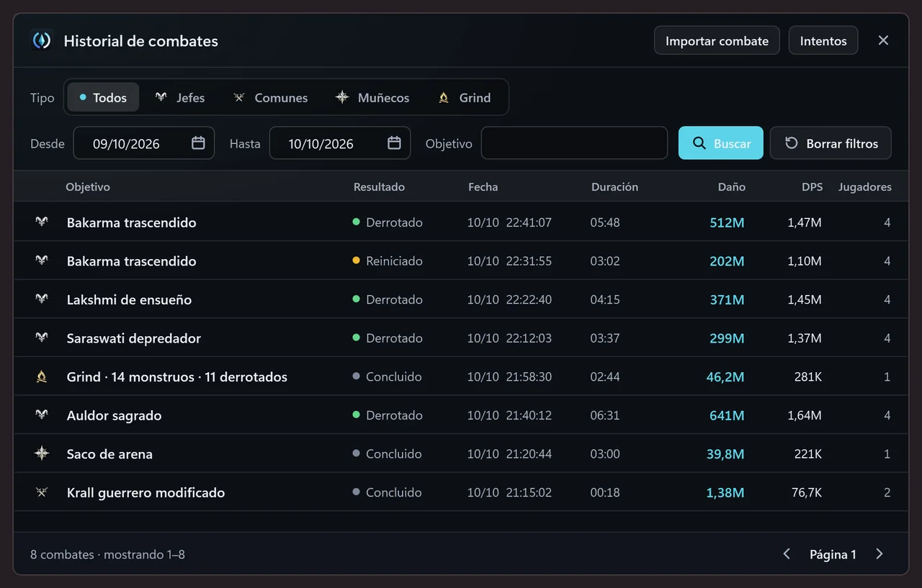The height and width of the screenshot is (588, 922).
Task: Click the 76,7K DPS value
Action: (x=806, y=492)
